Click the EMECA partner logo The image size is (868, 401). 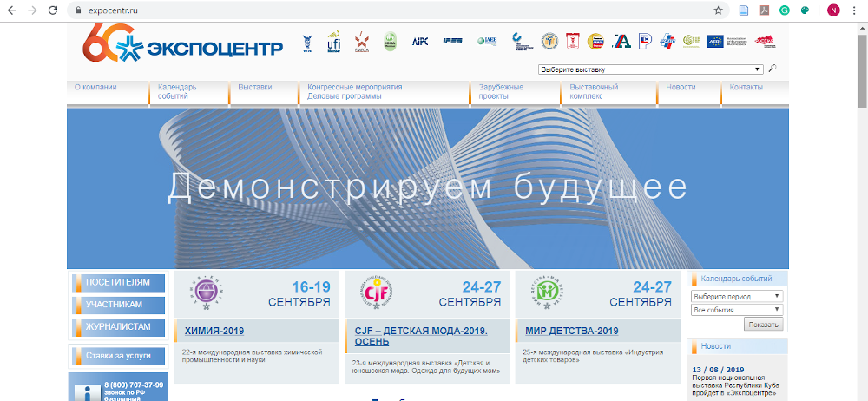tap(361, 42)
